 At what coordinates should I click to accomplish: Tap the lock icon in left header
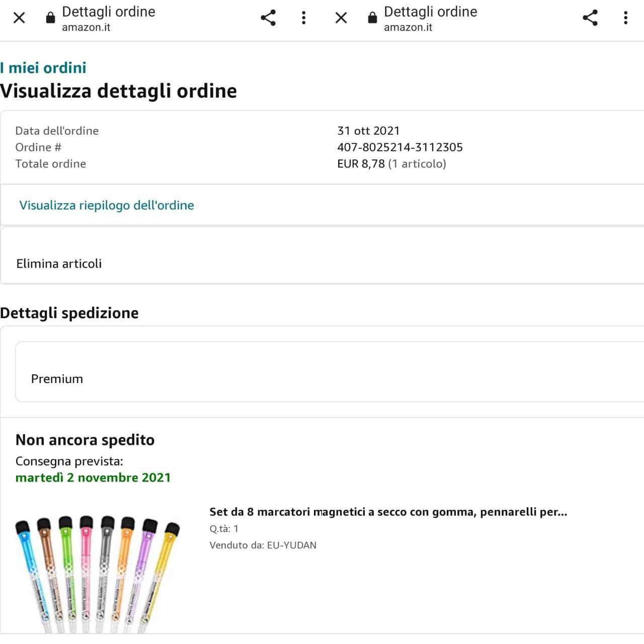[50, 18]
